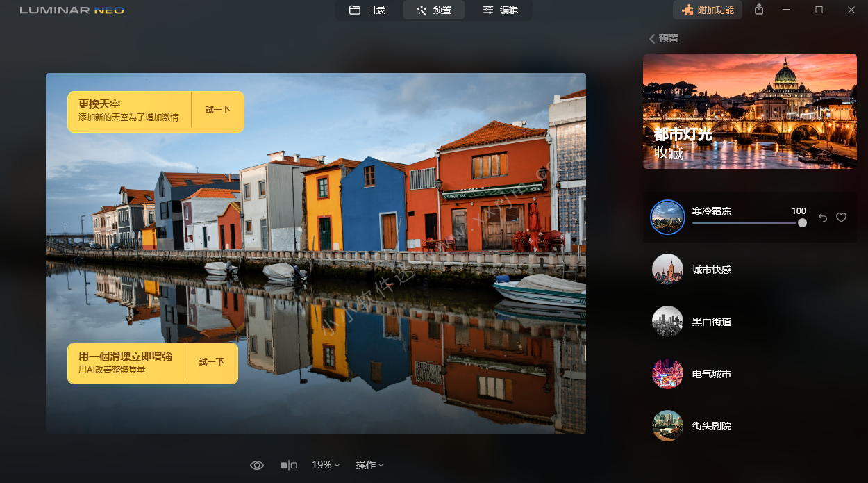The image size is (868, 483).
Task: Select the 黑白街道 preset circle icon
Action: click(x=667, y=322)
